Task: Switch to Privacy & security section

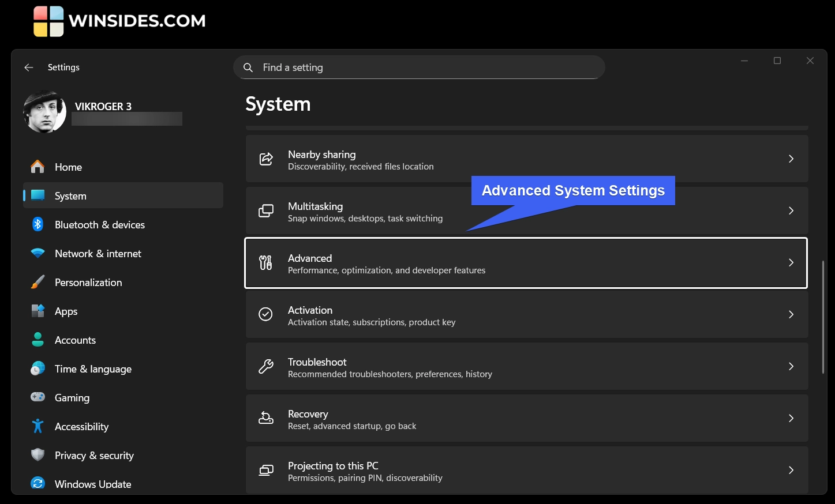Action: tap(94, 455)
